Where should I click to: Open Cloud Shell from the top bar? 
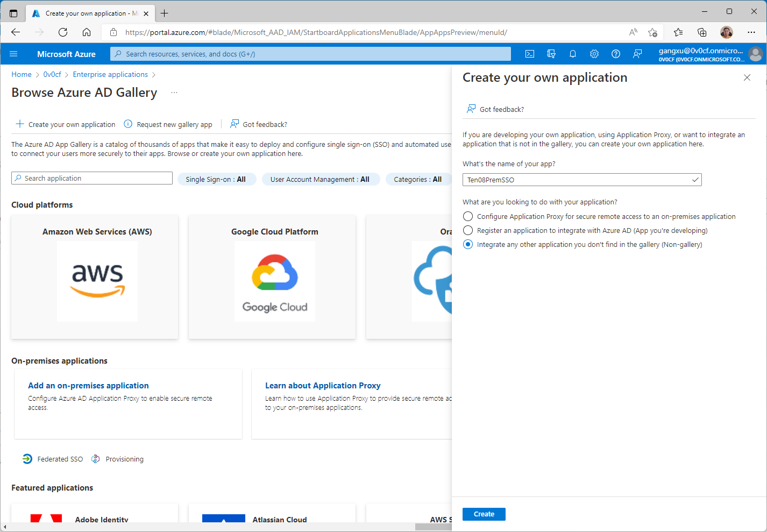point(530,54)
